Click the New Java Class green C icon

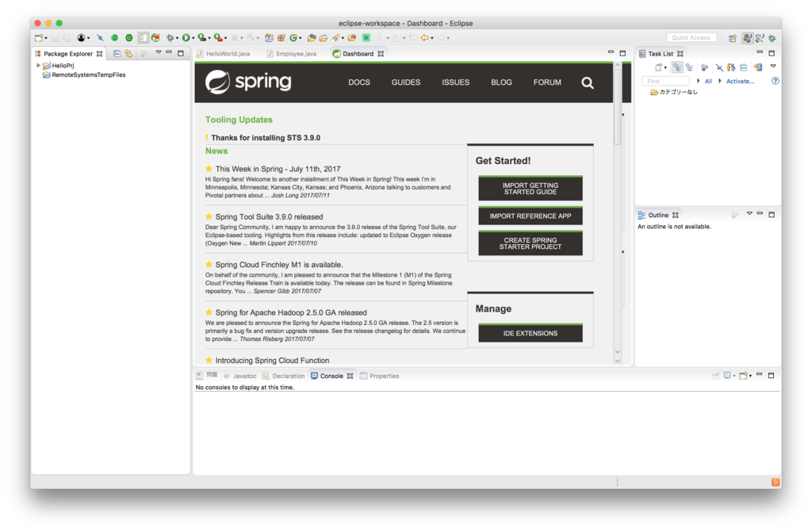click(x=293, y=38)
